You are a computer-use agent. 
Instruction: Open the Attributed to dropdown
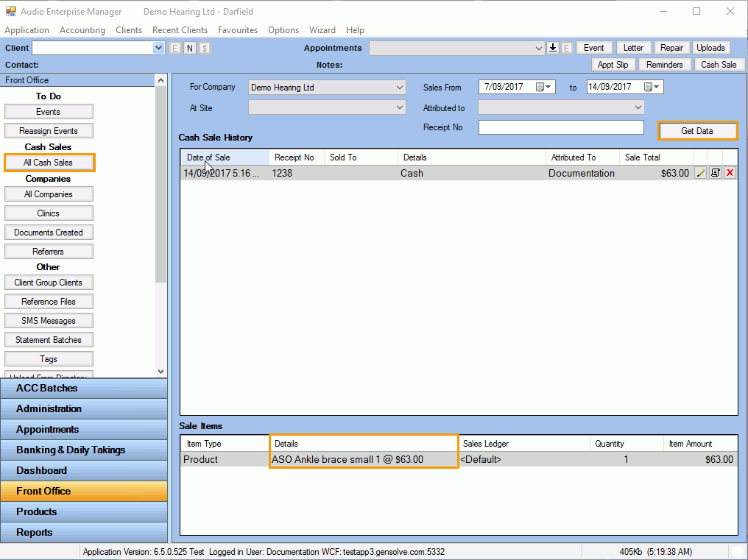(638, 107)
